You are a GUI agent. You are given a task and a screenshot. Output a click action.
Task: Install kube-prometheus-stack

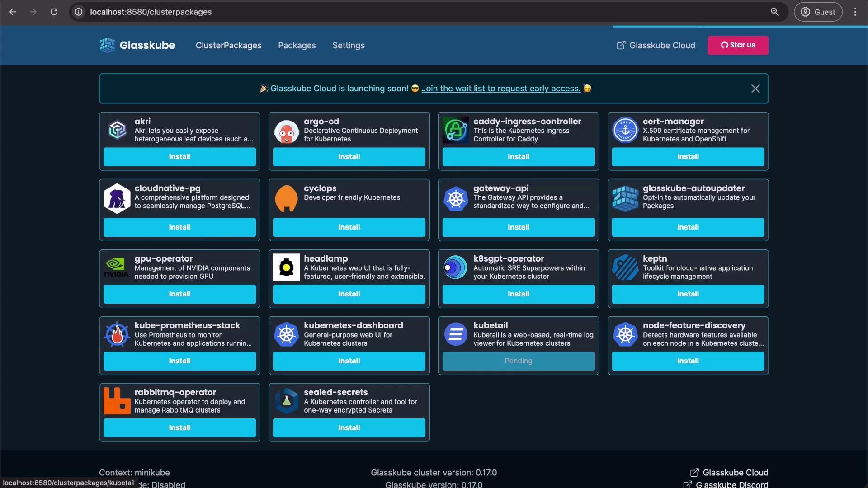tap(179, 361)
